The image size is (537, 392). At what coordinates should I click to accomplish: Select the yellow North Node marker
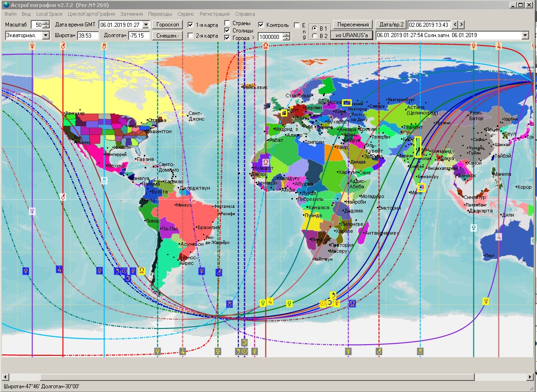pyautogui.click(x=142, y=270)
